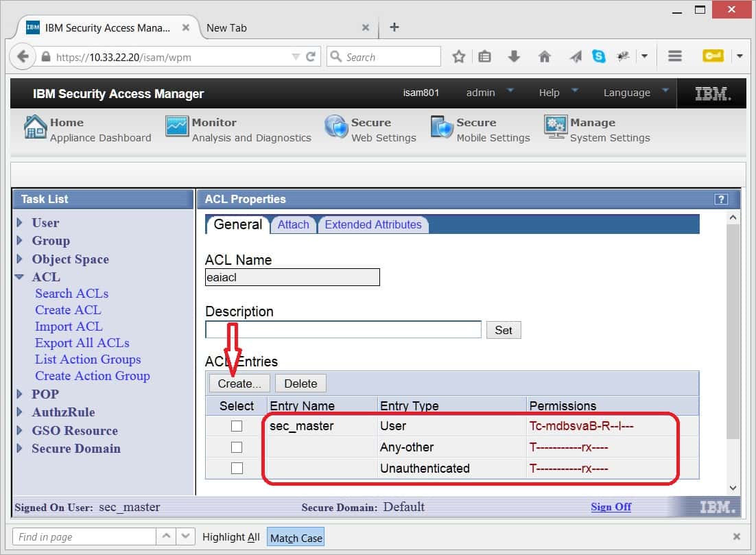Click the Skype icon in browser toolbar

pos(599,56)
